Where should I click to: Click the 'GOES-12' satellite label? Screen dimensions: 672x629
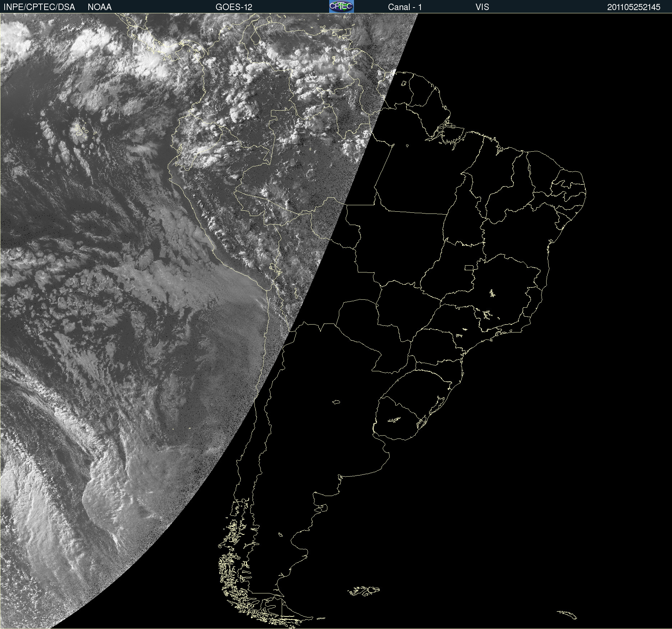point(234,7)
